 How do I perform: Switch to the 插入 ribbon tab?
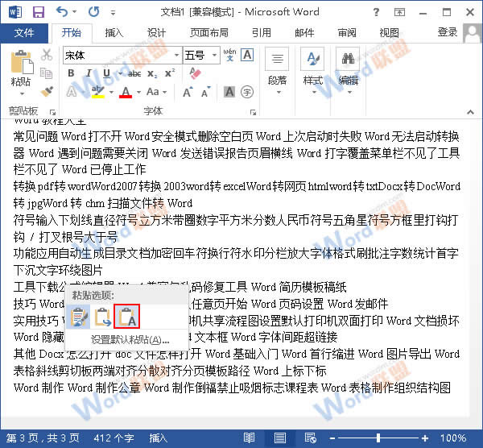(114, 33)
